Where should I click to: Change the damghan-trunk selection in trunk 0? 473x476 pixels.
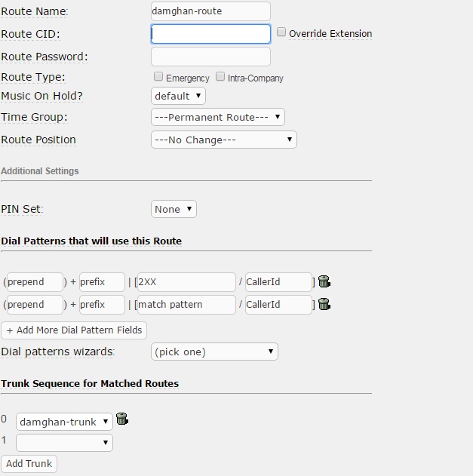click(64, 422)
